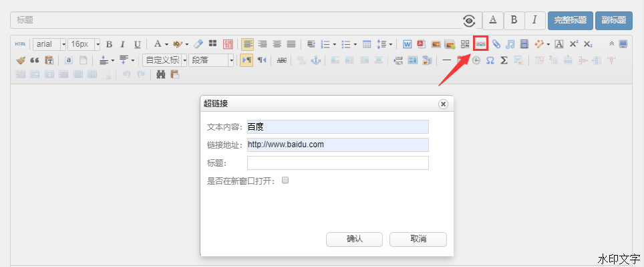Import PDF document icon
This screenshot has height=267, width=644.
coord(421,44)
